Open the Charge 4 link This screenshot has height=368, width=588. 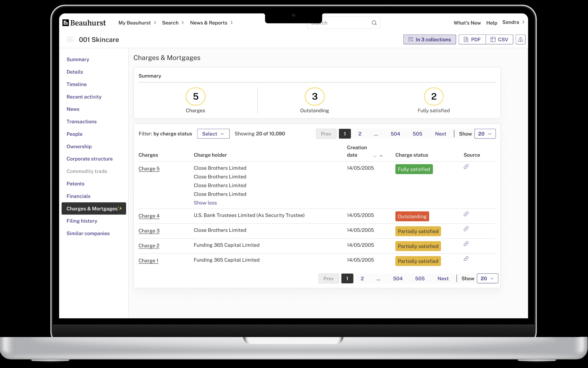(x=149, y=216)
